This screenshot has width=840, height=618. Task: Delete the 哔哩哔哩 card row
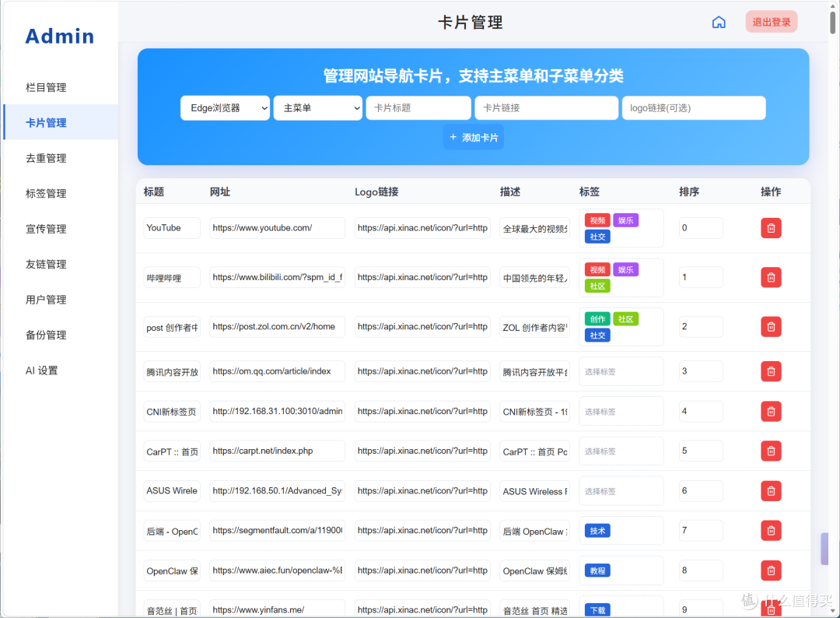[771, 277]
